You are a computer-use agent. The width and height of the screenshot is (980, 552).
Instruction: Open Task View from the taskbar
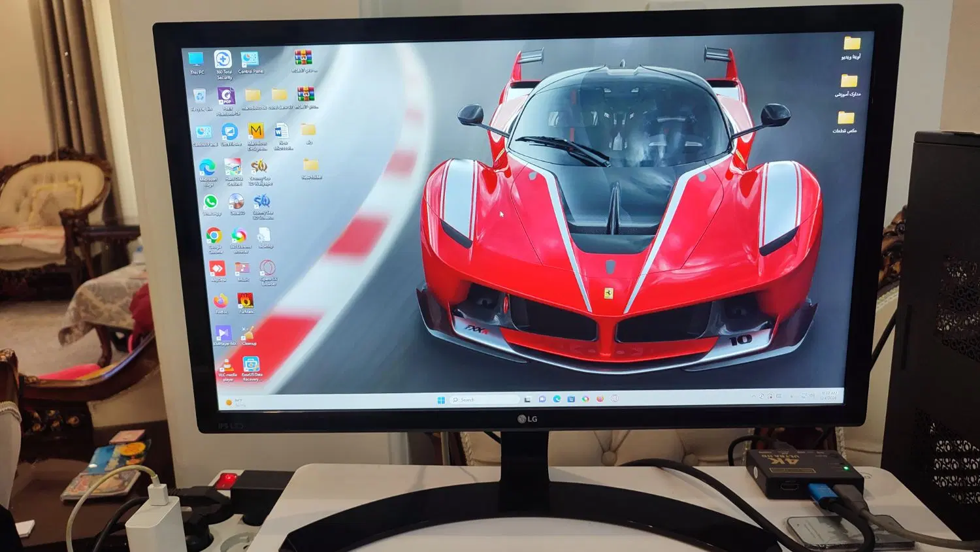tap(528, 399)
